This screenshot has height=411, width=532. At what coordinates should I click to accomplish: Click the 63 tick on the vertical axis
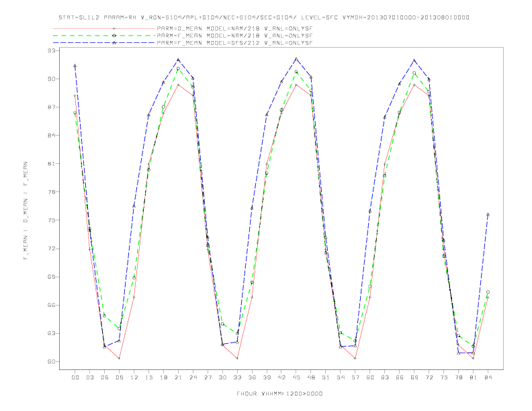click(52, 333)
